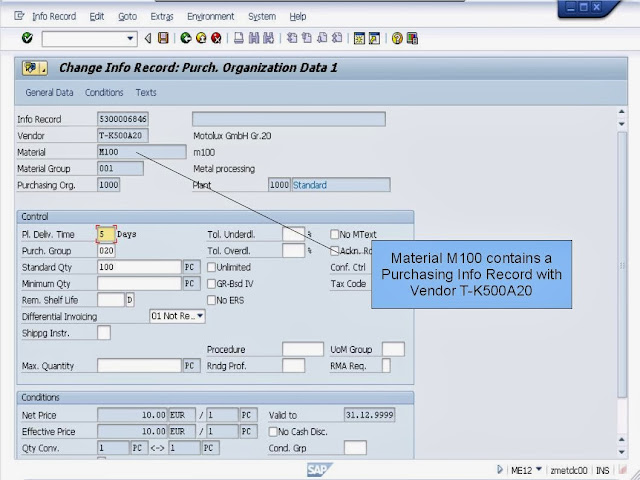Click the General Data button
Viewport: 640px width, 480px height.
[49, 92]
